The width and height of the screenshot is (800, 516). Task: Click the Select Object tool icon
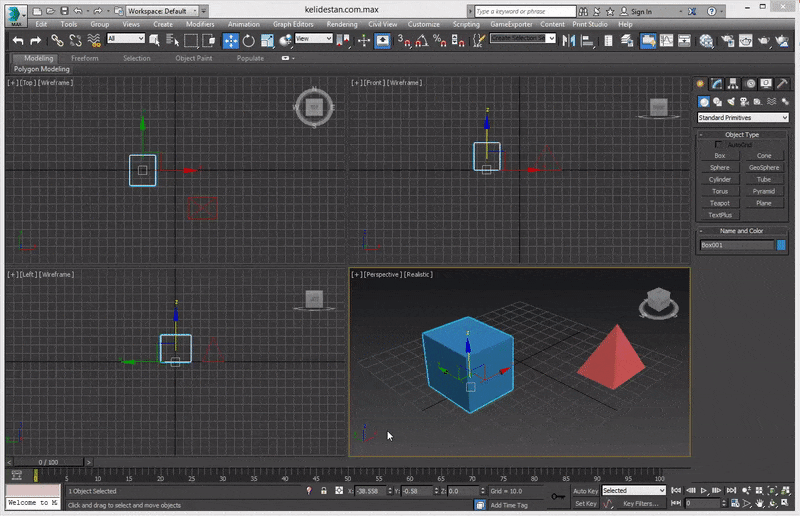click(x=154, y=41)
